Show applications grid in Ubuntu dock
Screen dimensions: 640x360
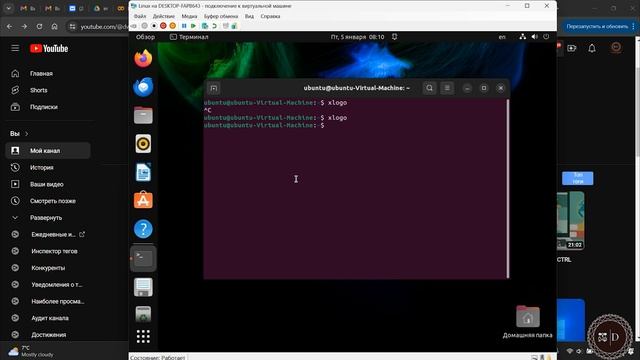click(x=143, y=336)
